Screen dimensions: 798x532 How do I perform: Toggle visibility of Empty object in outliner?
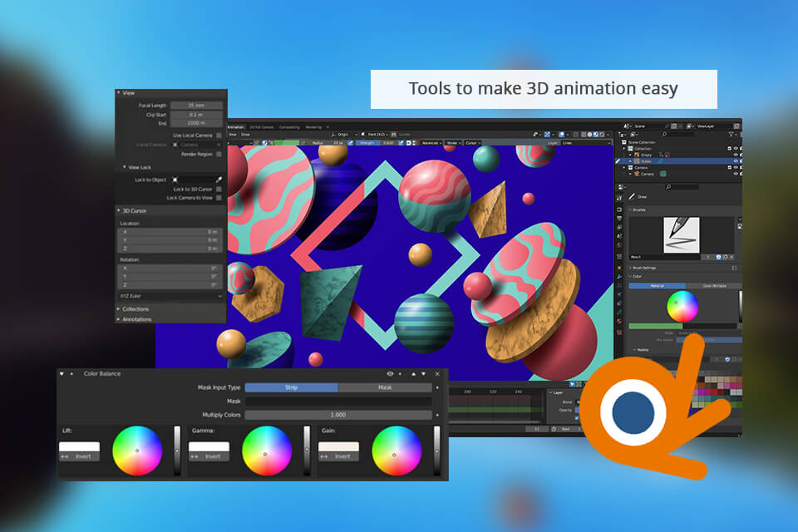tap(736, 155)
